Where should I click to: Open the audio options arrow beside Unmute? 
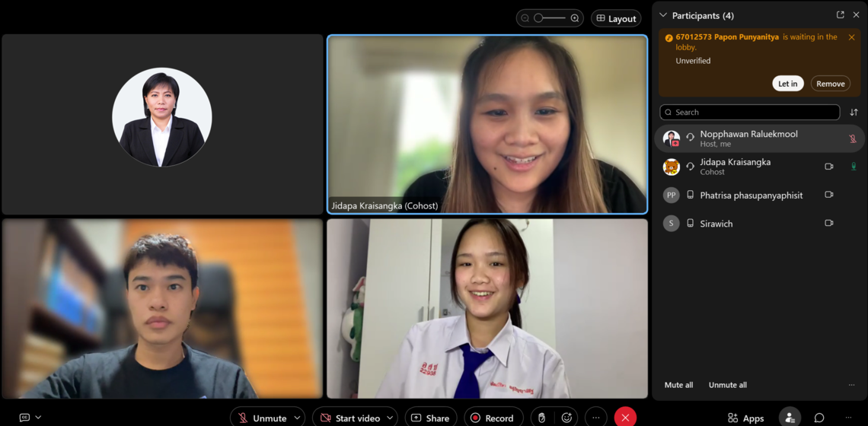297,418
